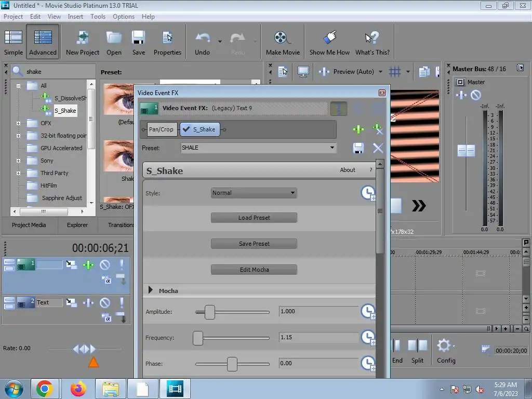Click the Edit Mocha button

254,270
